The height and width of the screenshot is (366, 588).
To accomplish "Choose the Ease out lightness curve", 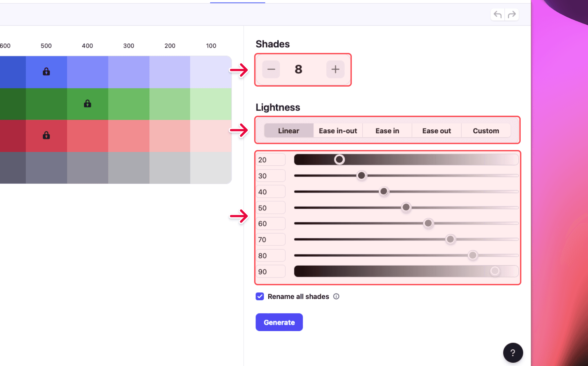I will tap(436, 131).
